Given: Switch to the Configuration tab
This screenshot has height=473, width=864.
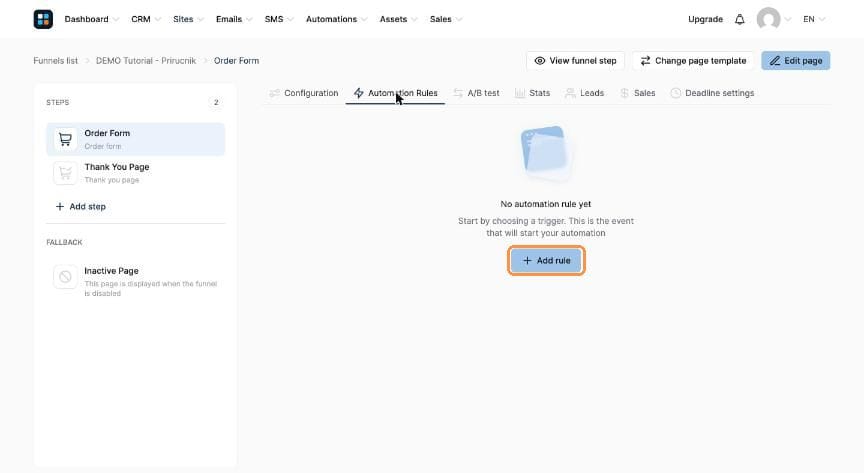Looking at the screenshot, I should (x=304, y=93).
